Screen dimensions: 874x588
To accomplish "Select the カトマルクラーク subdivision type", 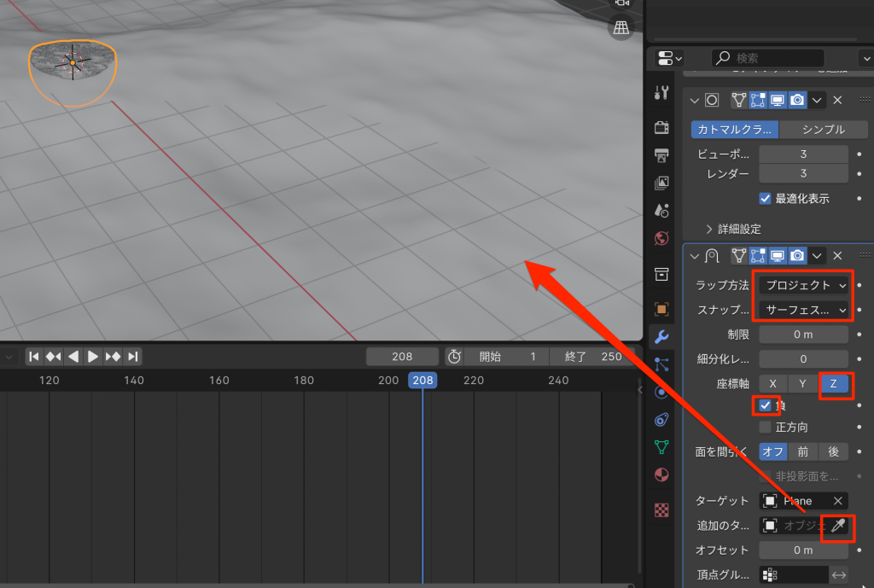I will coord(734,130).
